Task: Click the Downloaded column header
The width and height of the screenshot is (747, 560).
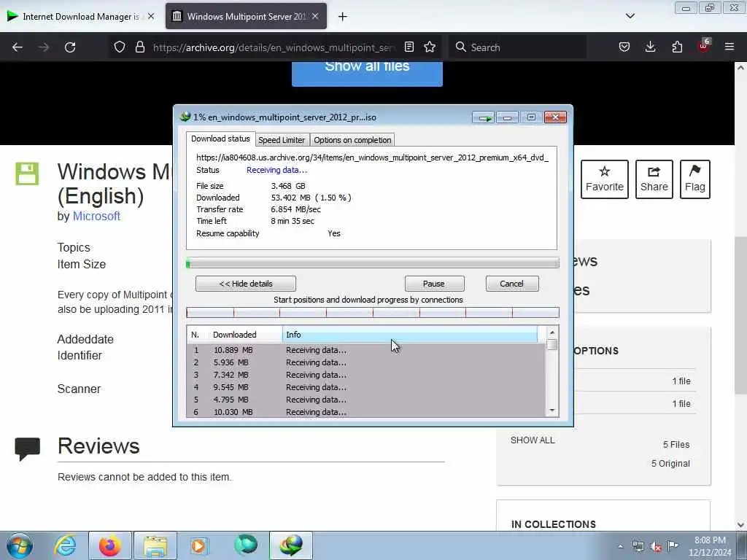Action: (x=245, y=335)
